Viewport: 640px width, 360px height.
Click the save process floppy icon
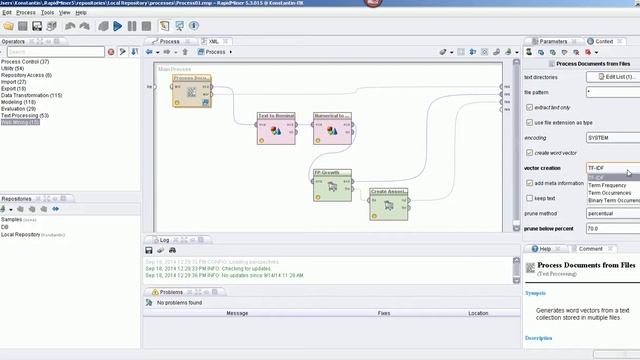(37, 26)
